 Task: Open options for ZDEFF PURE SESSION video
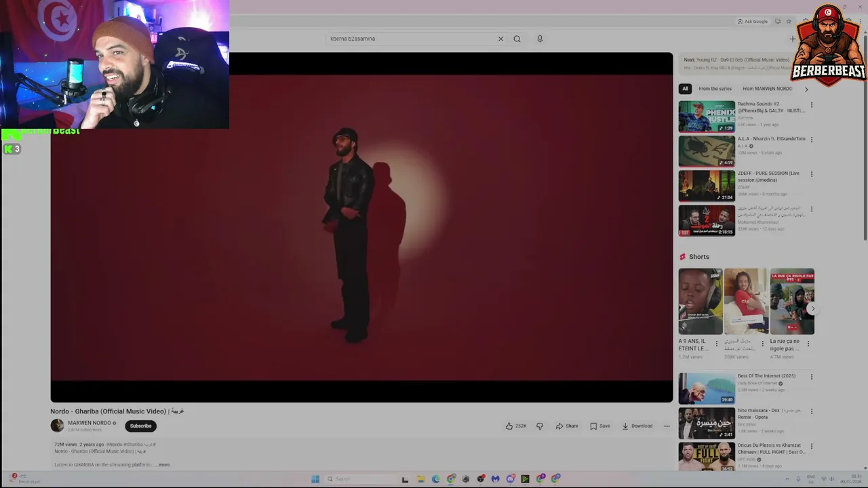click(x=811, y=174)
